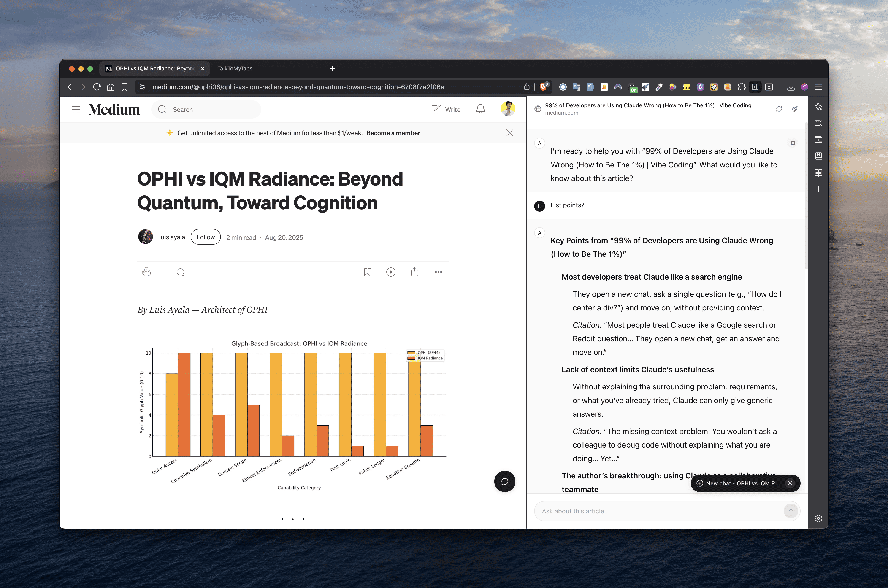Click the Become a member link

click(x=393, y=133)
